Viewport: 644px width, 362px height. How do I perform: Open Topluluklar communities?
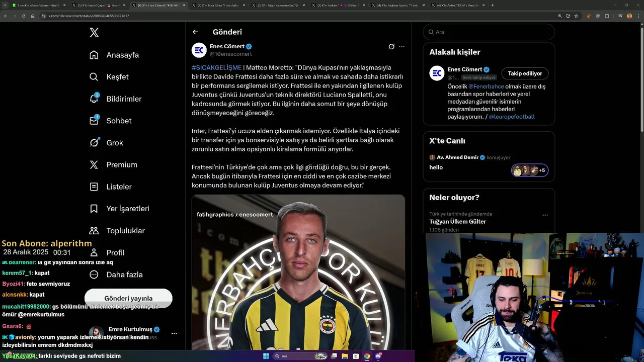(117, 231)
